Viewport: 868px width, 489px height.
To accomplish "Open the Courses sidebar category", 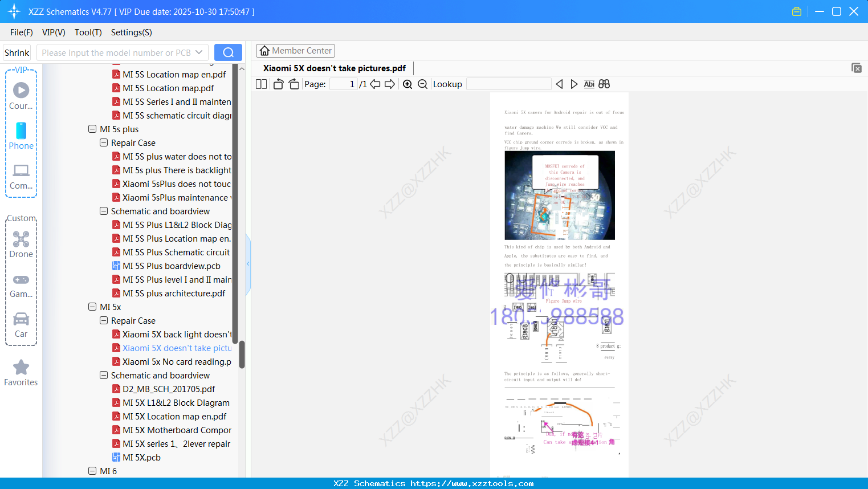I will [21, 96].
